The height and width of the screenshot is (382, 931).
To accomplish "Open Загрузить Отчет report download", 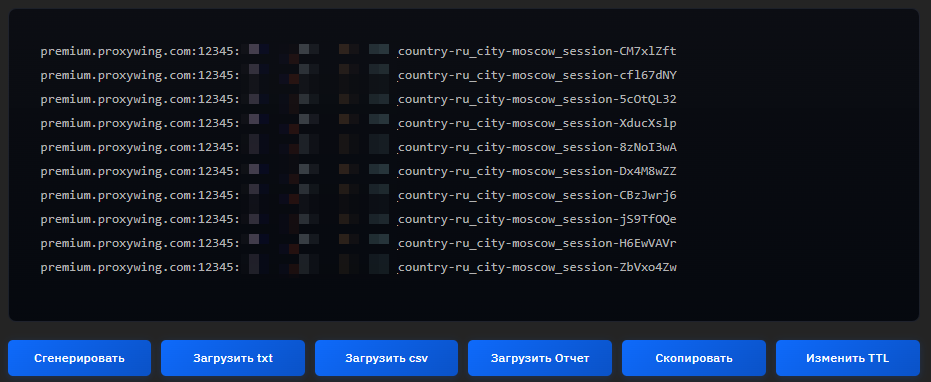I will (540, 358).
